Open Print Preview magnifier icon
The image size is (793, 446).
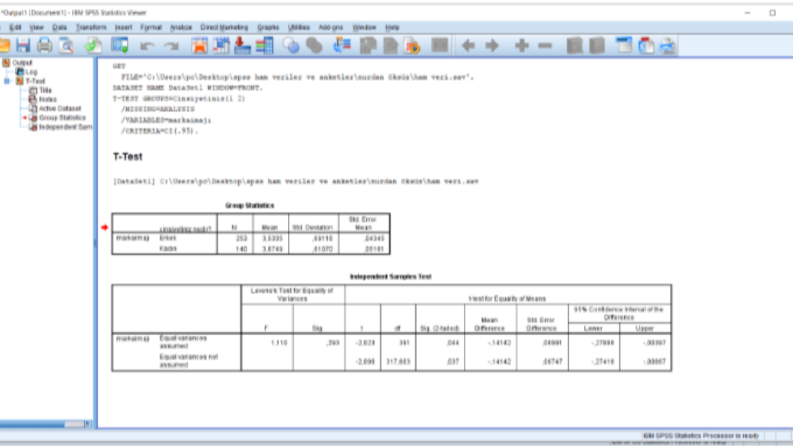(66, 46)
